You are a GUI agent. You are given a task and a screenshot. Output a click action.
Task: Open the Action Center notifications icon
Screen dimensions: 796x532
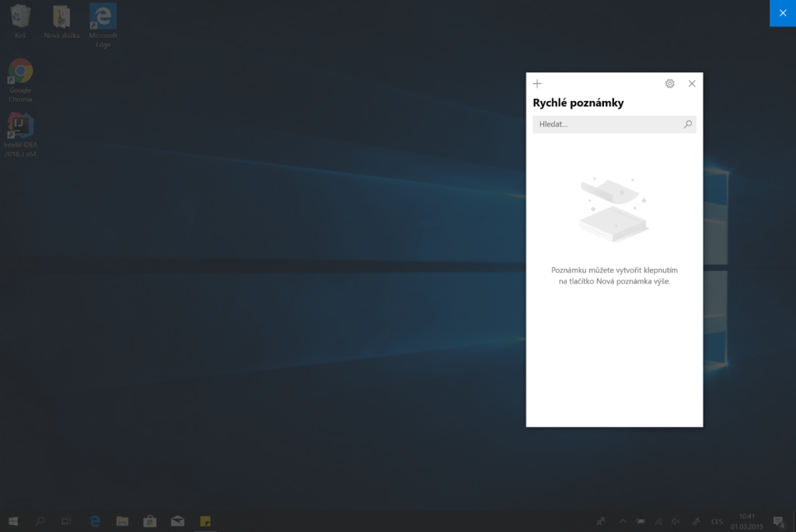click(x=778, y=520)
